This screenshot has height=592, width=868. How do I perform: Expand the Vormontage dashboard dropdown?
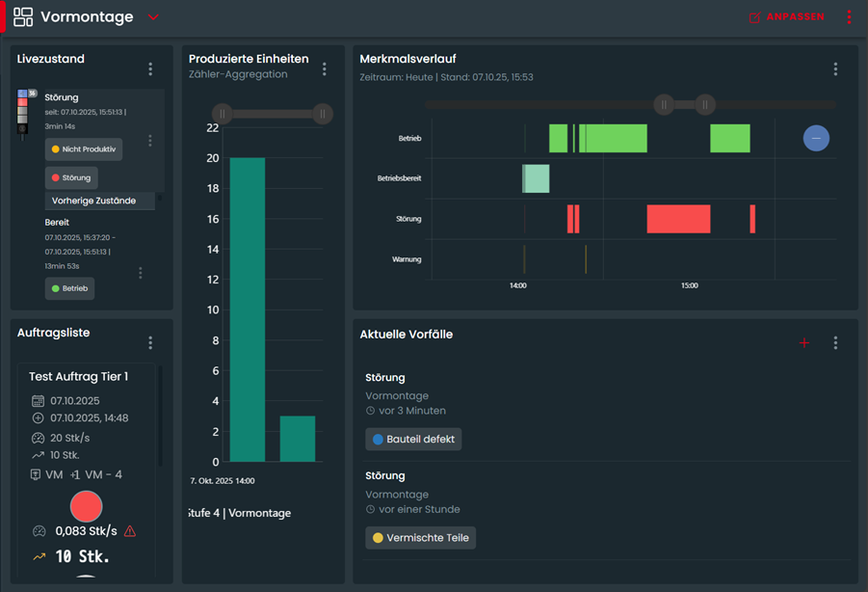pos(154,17)
